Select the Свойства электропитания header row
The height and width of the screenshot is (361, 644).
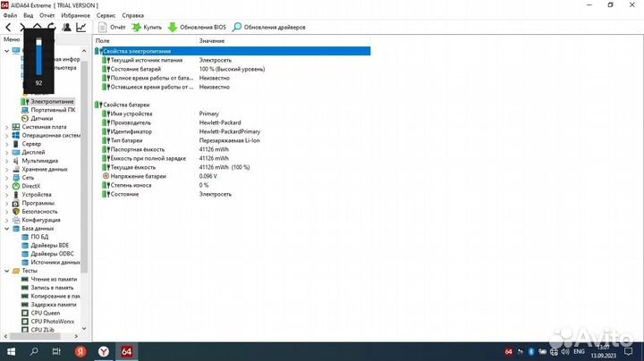pyautogui.click(x=232, y=51)
